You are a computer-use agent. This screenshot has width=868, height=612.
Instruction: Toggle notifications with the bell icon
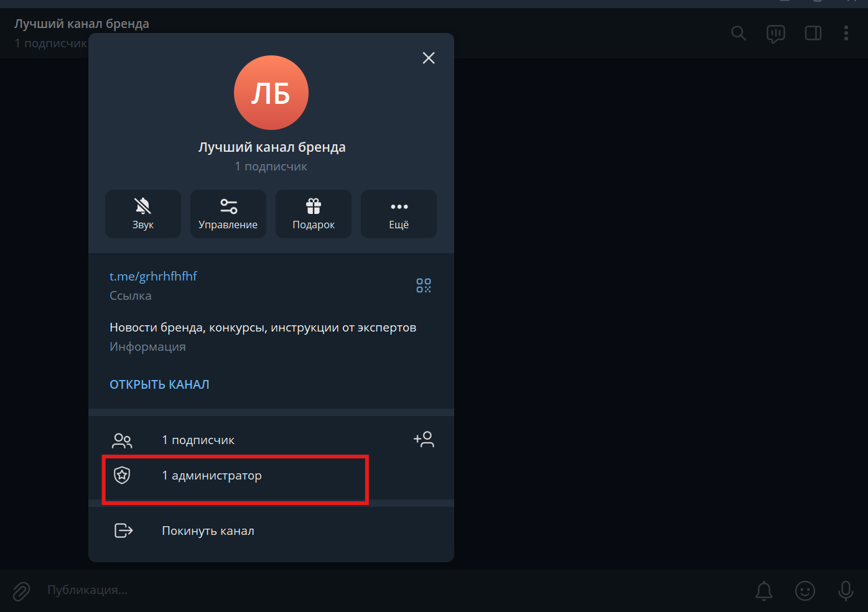[x=764, y=590]
